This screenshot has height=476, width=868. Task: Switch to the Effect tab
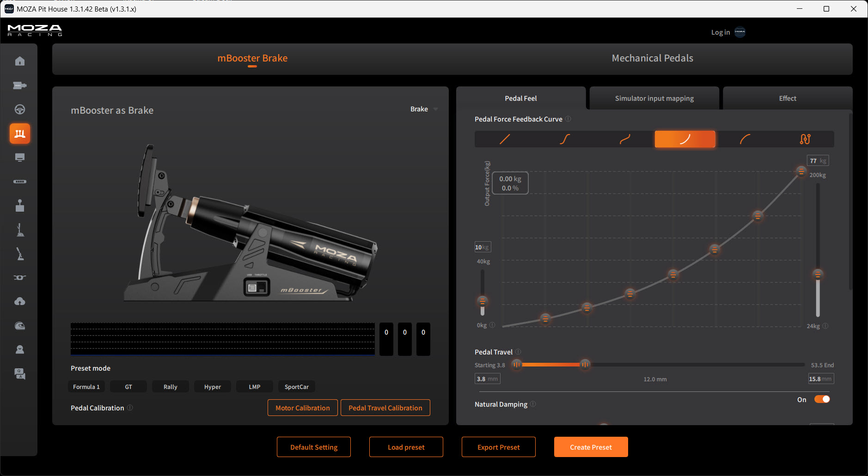[788, 98]
